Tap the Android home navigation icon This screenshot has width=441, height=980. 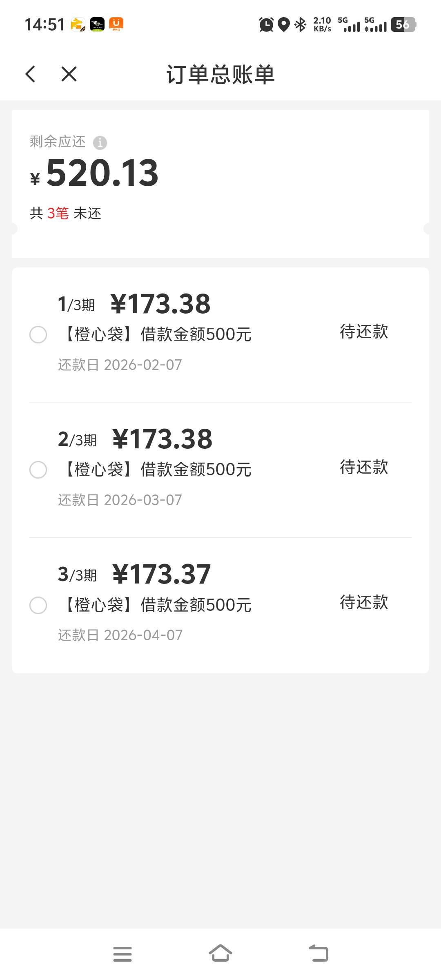click(x=220, y=953)
